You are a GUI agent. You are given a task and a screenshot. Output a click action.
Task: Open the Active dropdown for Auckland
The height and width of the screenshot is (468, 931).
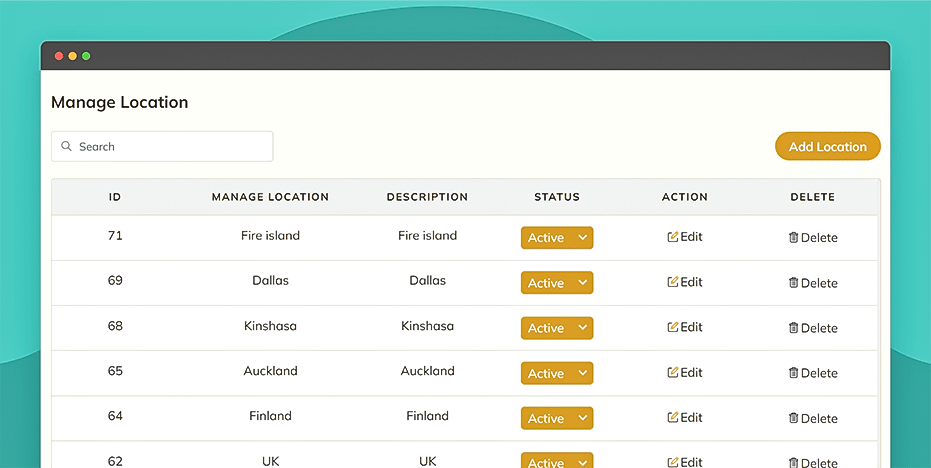[557, 373]
